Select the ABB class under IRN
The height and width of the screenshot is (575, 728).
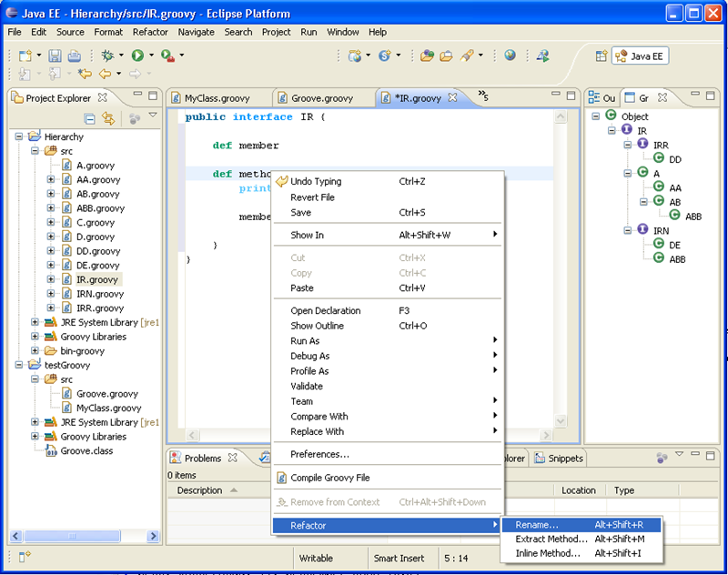(677, 259)
